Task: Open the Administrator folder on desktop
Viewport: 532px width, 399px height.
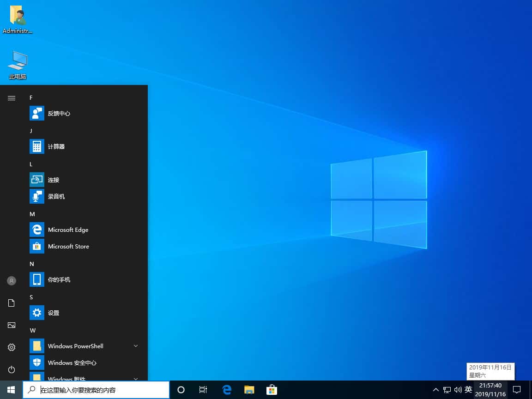Action: [x=17, y=19]
